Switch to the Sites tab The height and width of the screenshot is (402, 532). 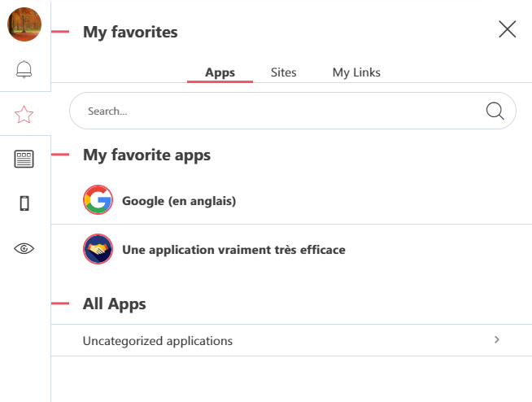pos(284,72)
